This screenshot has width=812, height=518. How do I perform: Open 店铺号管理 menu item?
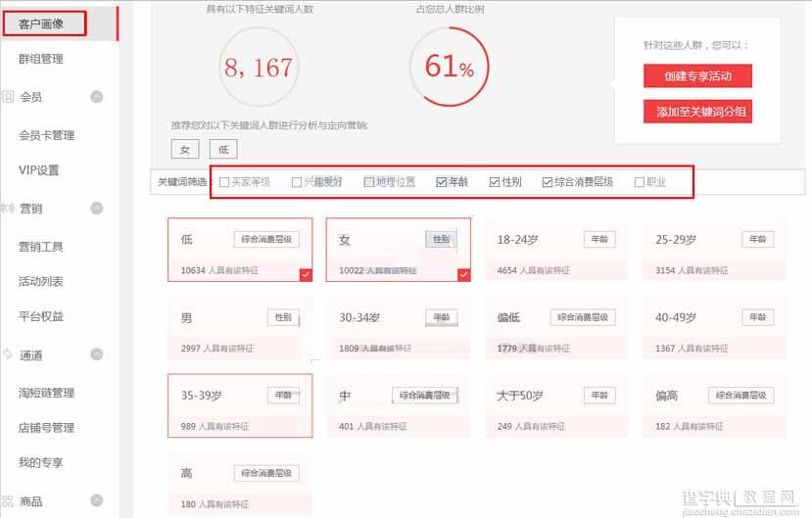pos(47,428)
